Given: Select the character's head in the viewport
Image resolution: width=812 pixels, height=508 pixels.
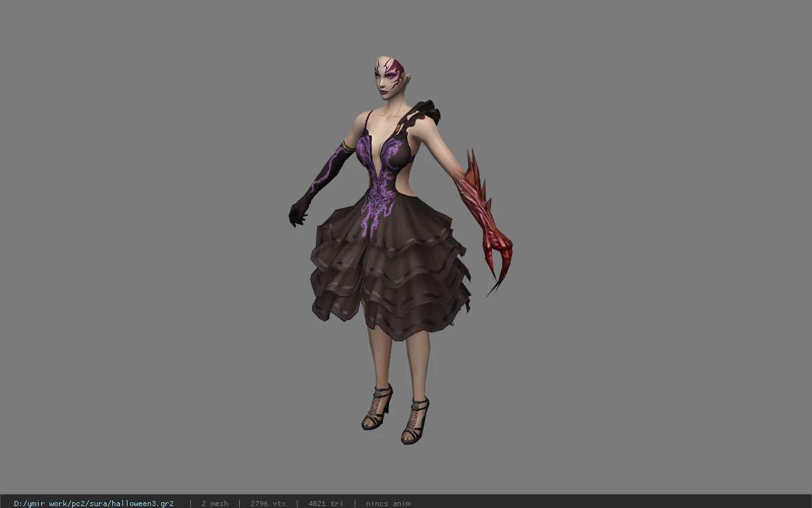Looking at the screenshot, I should click(391, 78).
